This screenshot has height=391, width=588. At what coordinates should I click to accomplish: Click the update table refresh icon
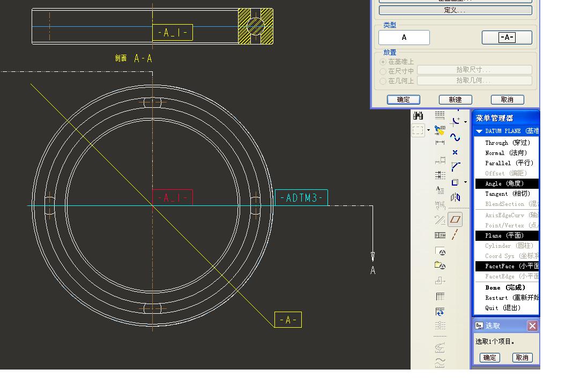[x=440, y=312]
